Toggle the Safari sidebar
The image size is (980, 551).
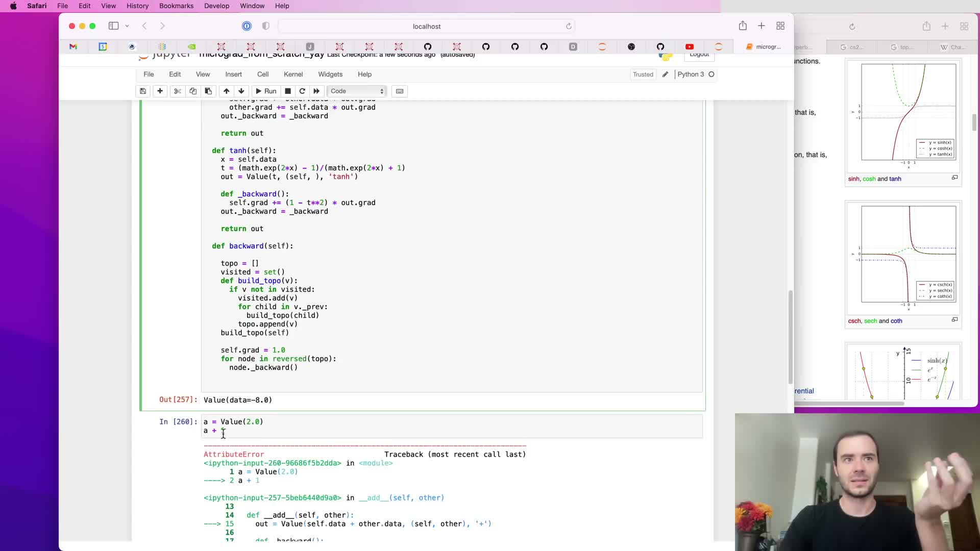tap(113, 26)
